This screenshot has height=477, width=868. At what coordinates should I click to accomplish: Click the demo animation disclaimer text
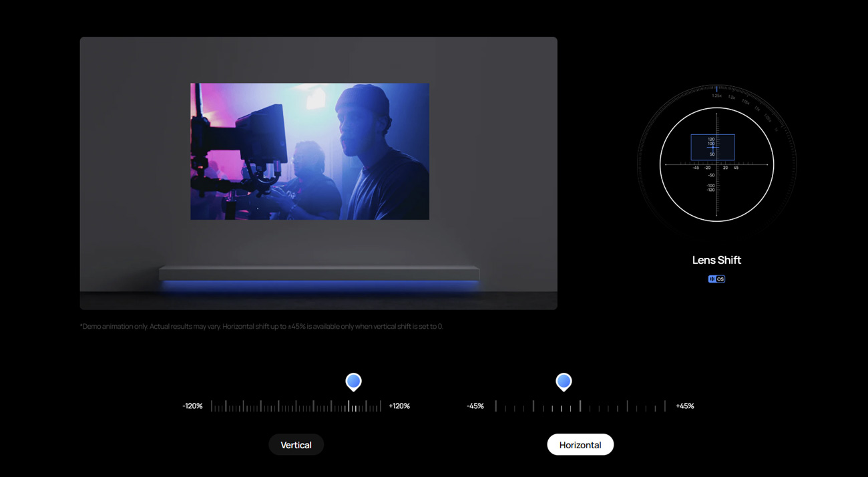261,327
